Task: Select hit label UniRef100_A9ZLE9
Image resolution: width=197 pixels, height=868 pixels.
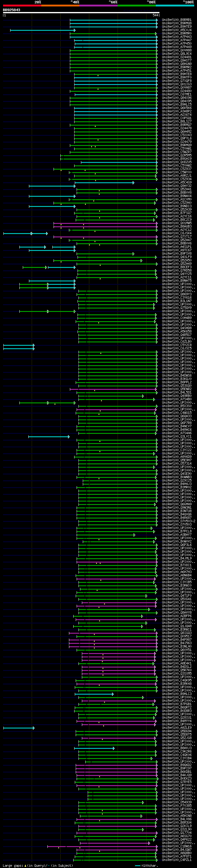Action: (176, 728)
